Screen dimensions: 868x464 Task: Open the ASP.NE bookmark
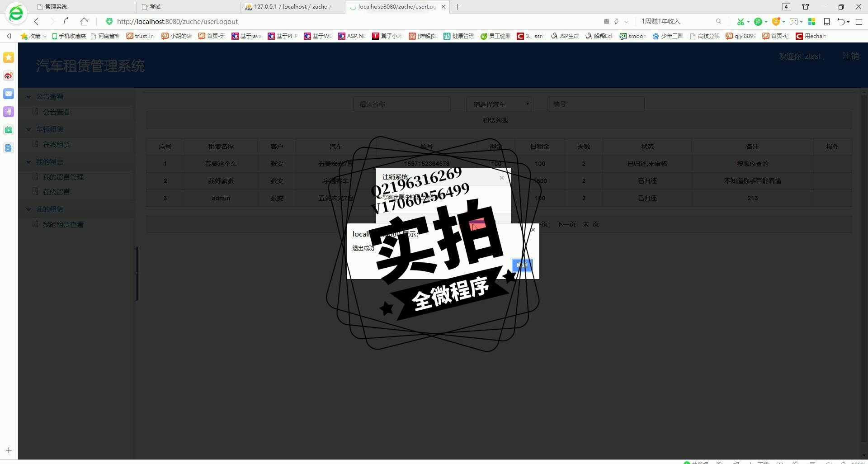pos(352,36)
